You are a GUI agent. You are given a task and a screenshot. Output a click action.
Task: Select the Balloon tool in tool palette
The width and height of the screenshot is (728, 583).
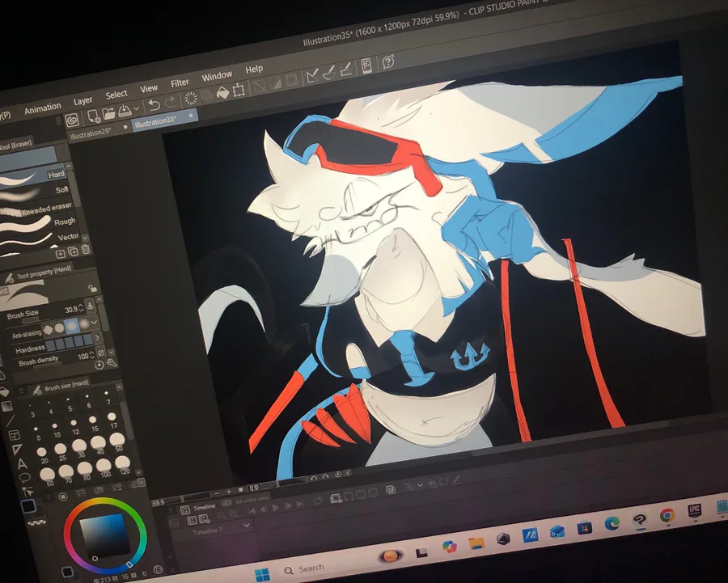click(24, 478)
